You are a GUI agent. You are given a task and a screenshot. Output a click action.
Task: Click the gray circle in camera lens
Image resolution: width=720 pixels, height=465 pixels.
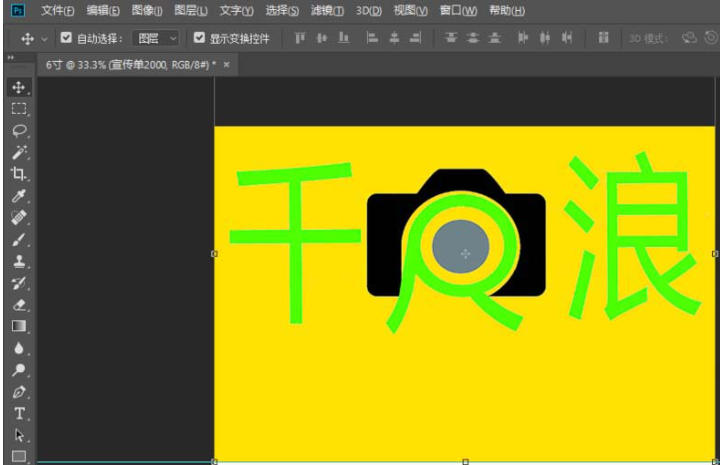[462, 248]
